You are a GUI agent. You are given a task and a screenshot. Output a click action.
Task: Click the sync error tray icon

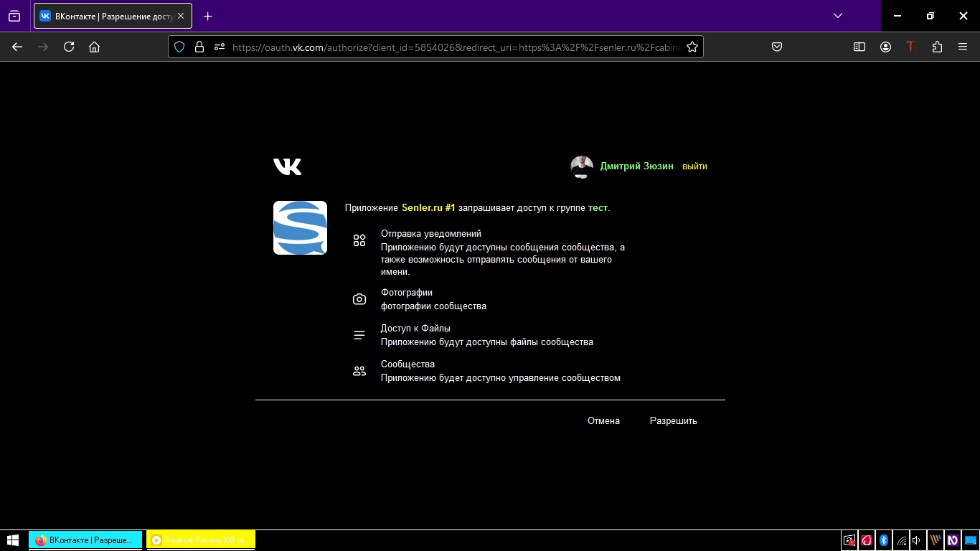point(849,540)
